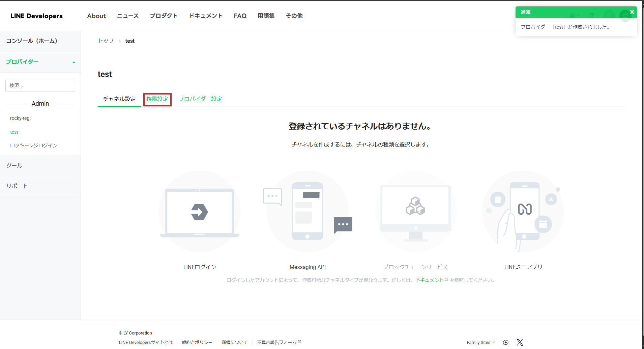Click the トップ breadcrumb link
The height and width of the screenshot is (349, 644).
point(106,41)
